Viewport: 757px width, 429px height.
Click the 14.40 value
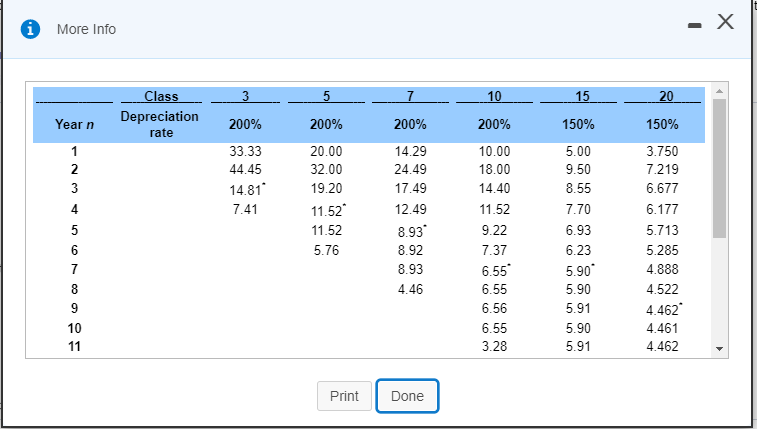pyautogui.click(x=494, y=188)
